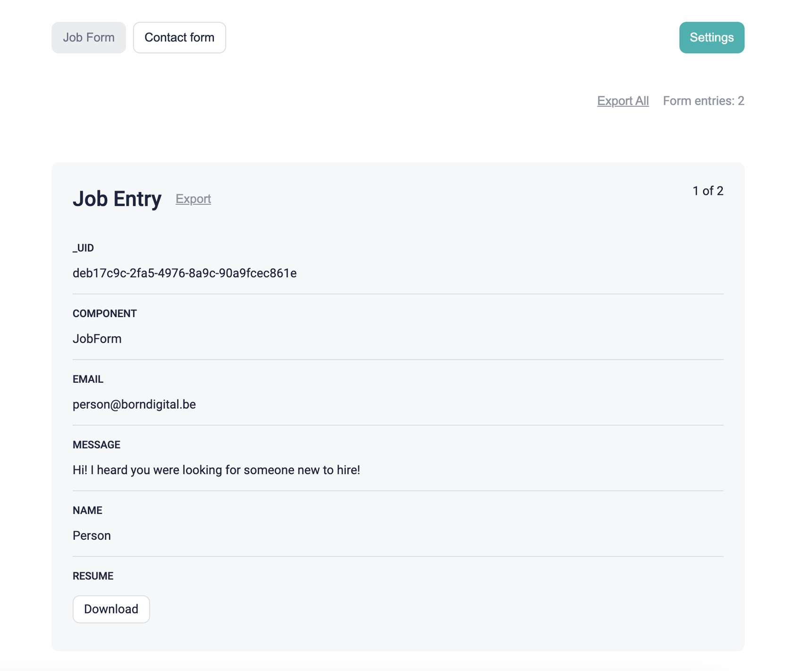Viewport: 812px width, 671px height.
Task: Click the JobForm component value
Action: point(97,339)
